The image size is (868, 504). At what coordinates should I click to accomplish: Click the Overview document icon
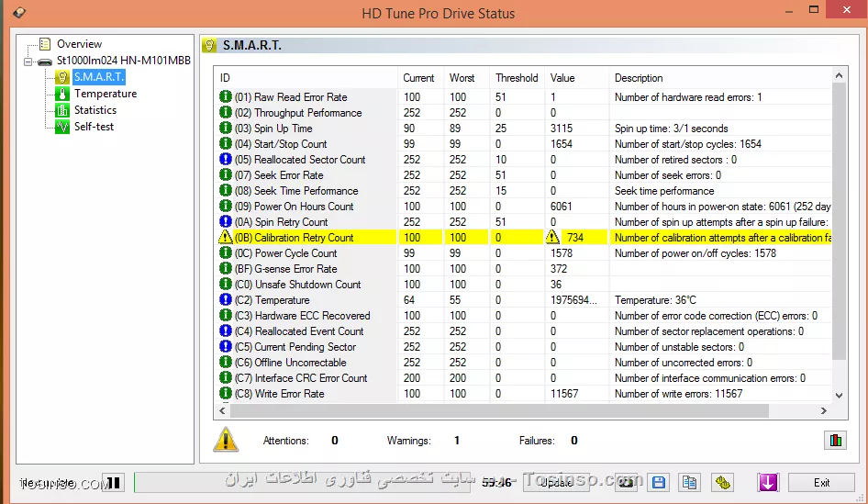tap(45, 44)
